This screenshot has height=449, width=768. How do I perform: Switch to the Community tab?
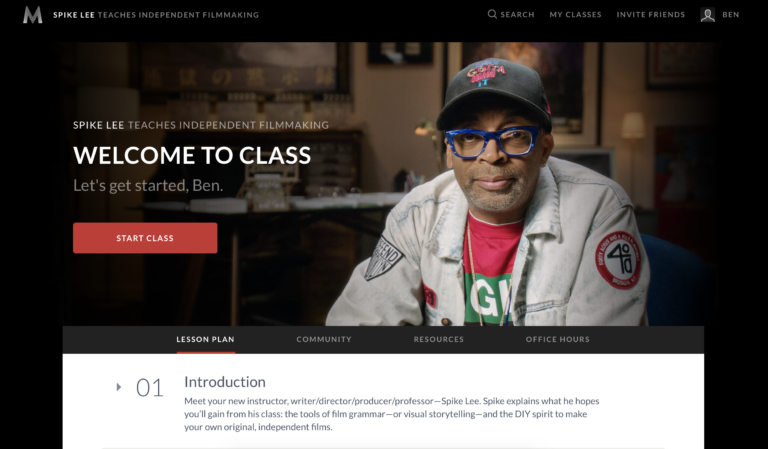(x=324, y=339)
